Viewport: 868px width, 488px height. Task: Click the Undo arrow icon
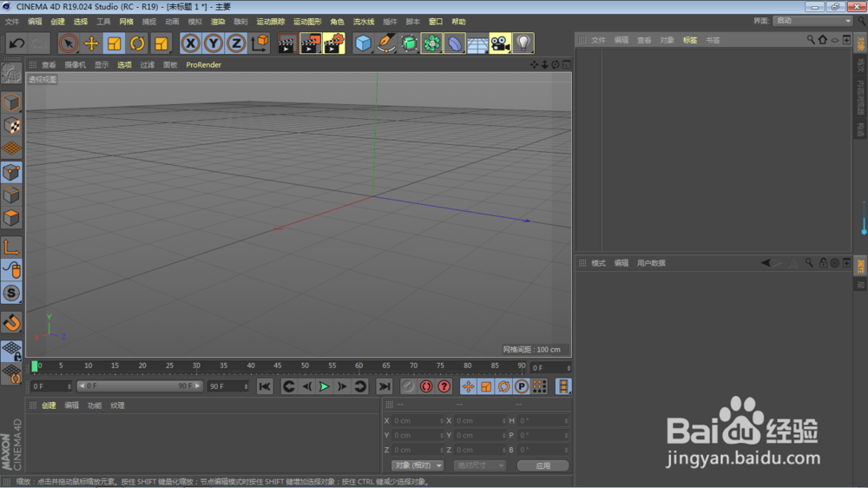16,43
